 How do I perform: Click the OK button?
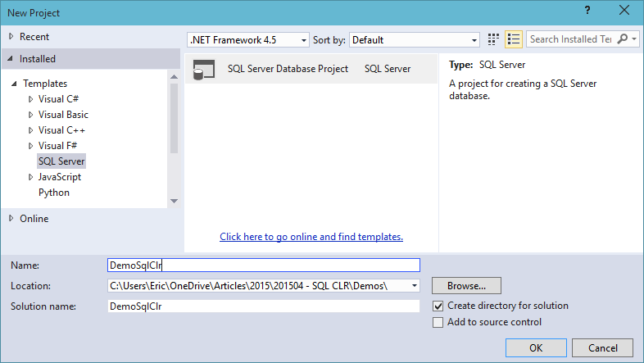pos(536,347)
